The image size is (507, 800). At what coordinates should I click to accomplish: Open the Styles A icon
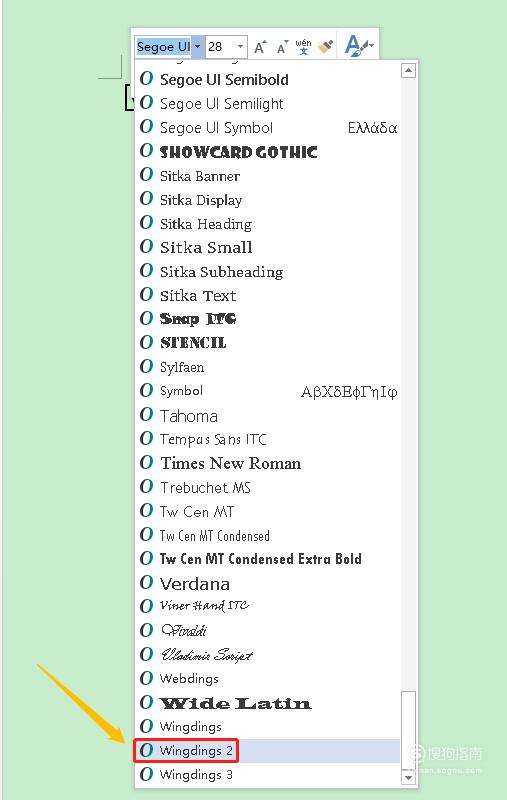356,45
